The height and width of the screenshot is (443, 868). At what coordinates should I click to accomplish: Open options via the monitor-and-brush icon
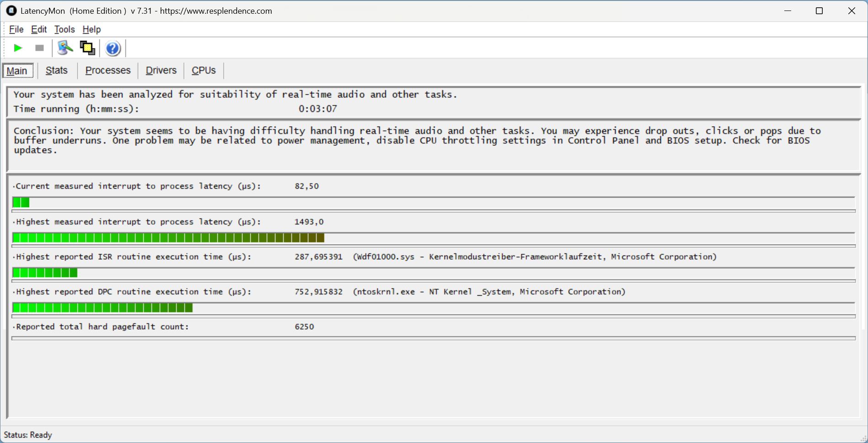tap(65, 48)
